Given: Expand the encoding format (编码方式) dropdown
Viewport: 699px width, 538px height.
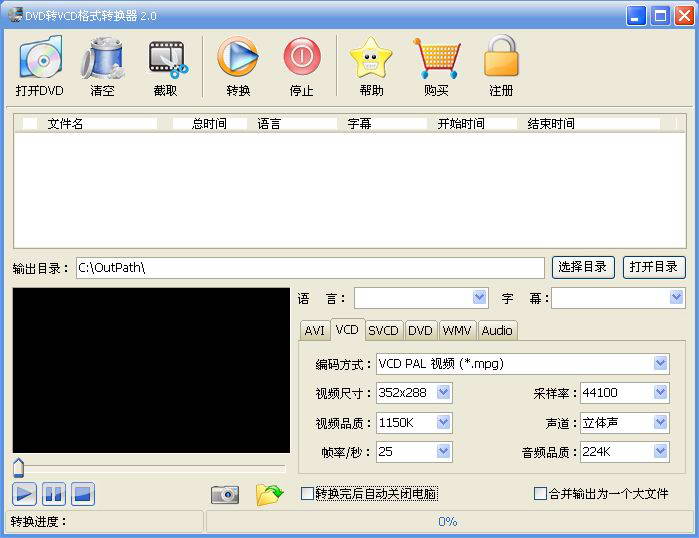Looking at the screenshot, I should pos(661,363).
